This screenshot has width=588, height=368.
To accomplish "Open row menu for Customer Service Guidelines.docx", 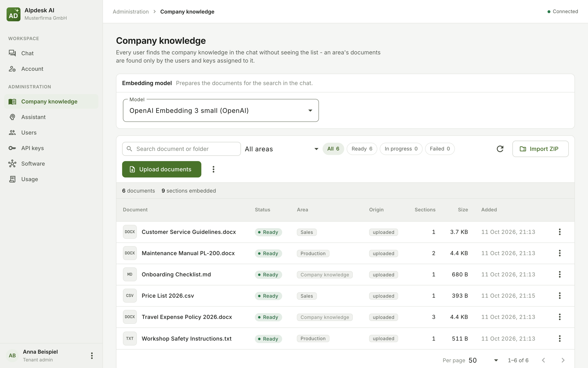I will click(x=560, y=232).
